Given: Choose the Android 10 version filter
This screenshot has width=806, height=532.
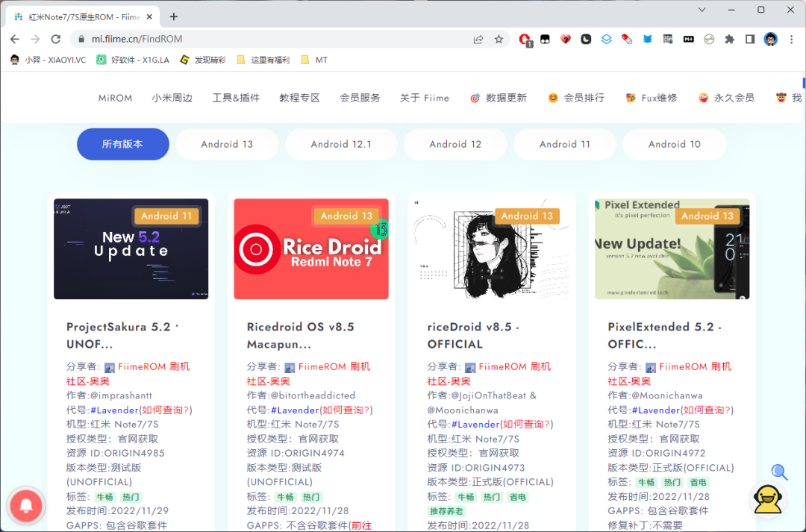Looking at the screenshot, I should (674, 144).
